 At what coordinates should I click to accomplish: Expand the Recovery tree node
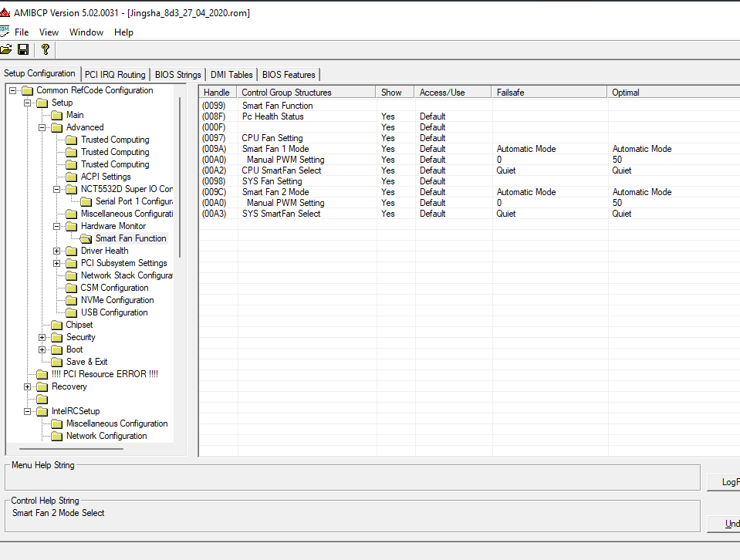coord(27,387)
